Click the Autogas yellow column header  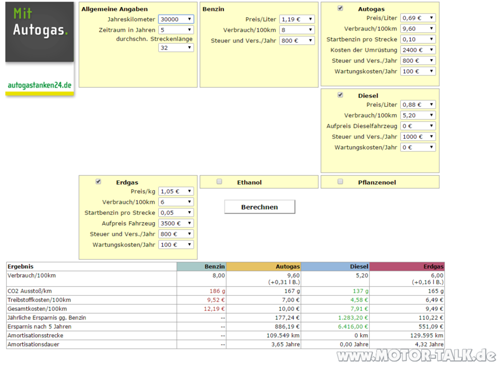point(264,266)
